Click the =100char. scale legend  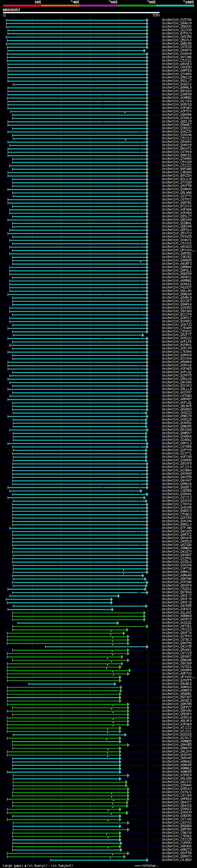click(x=147, y=866)
